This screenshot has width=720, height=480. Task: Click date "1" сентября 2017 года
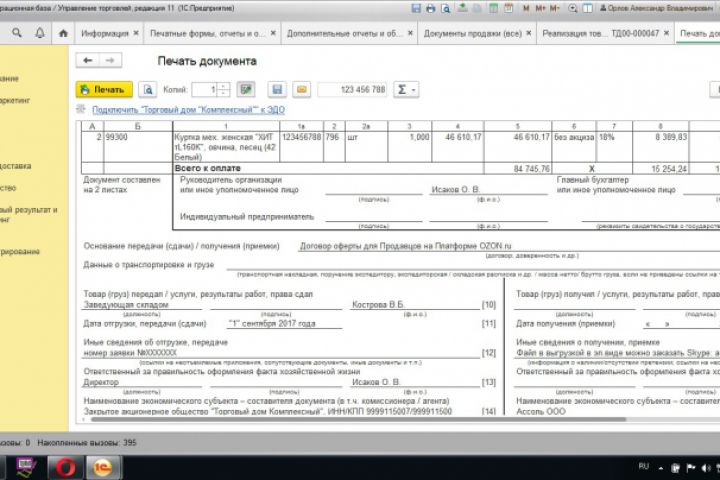pyautogui.click(x=272, y=323)
